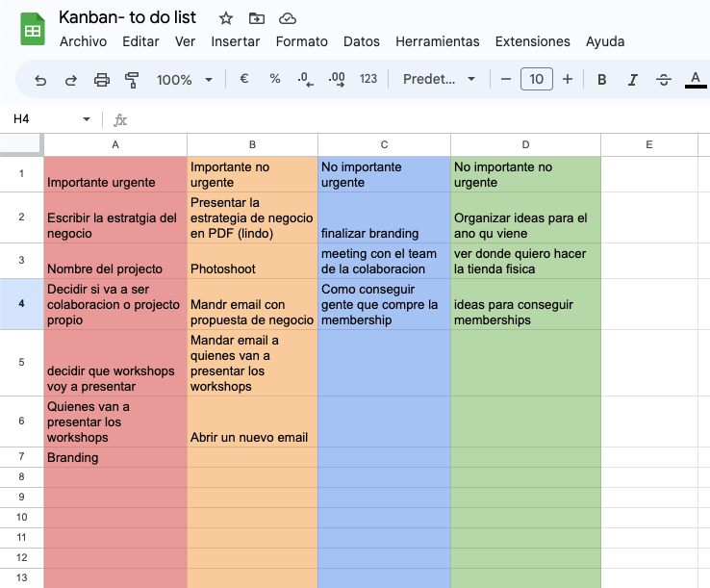Select cell 'No importante urgente'
The height and width of the screenshot is (588, 710).
385,174
